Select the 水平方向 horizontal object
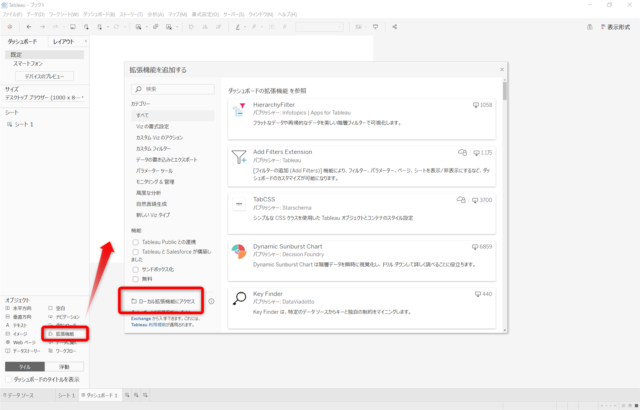Viewport: 640px width, 410px height. pos(18,308)
